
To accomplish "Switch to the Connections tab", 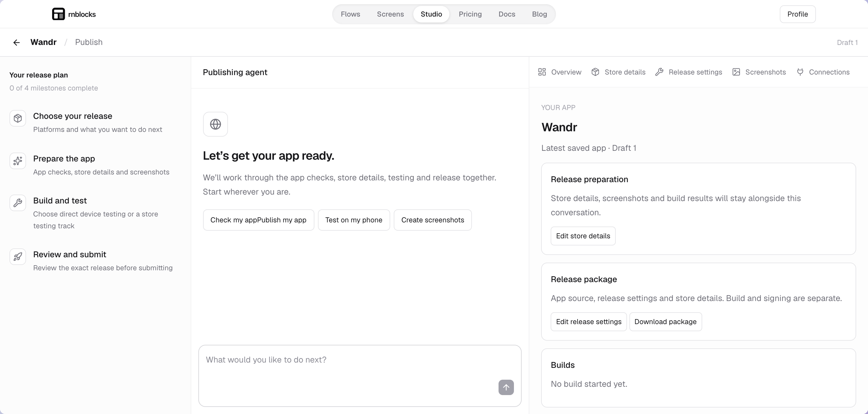I will 823,72.
